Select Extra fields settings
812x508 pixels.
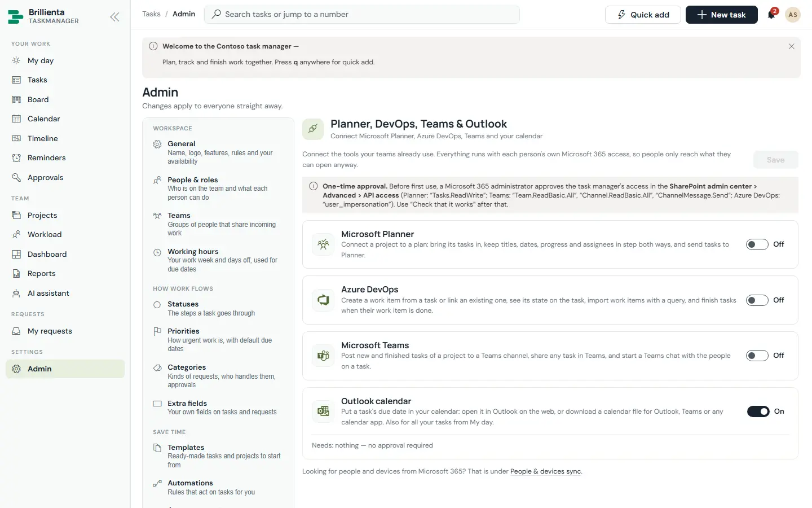(x=218, y=408)
